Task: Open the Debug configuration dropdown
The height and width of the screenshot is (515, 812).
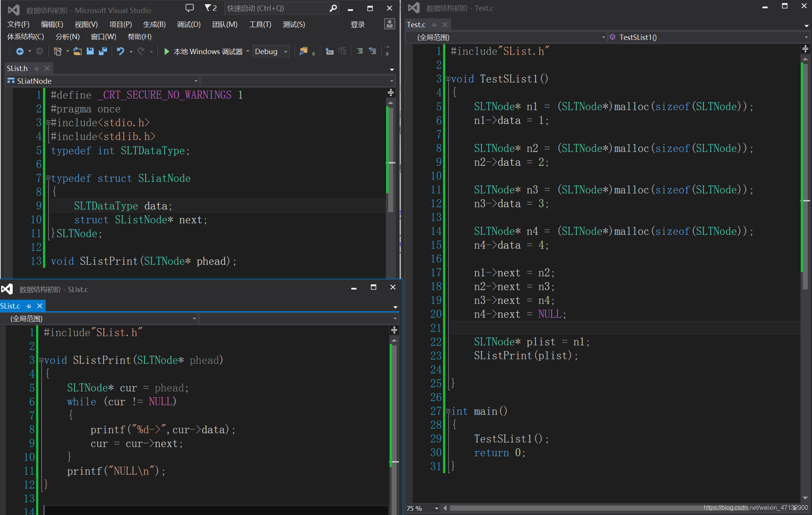Action: (286, 52)
